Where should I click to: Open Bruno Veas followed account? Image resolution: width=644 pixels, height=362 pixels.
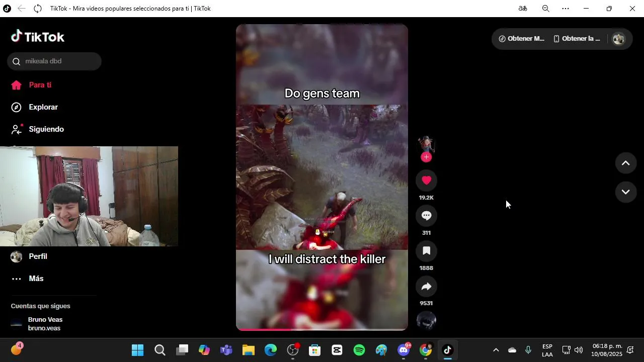coord(38,324)
